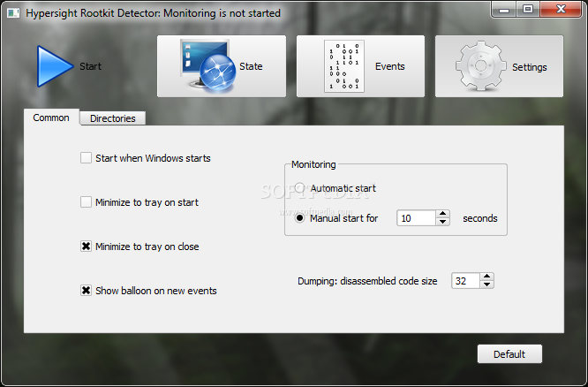Decrease manual start seconds with down arrow
588x387 pixels.
pyautogui.click(x=443, y=222)
